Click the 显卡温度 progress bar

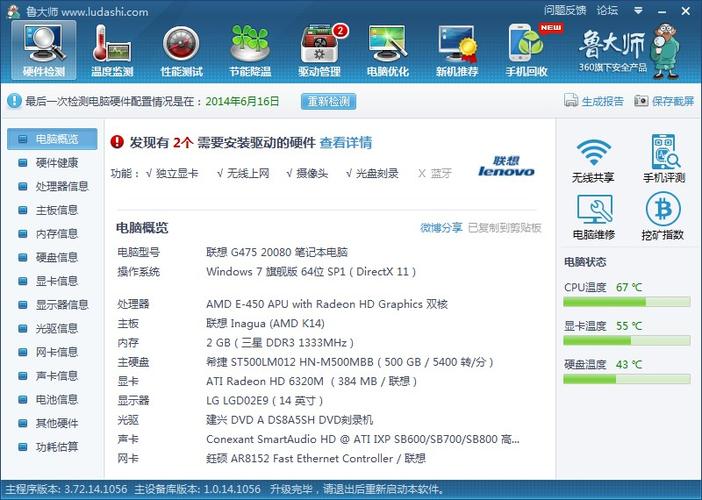[x=627, y=341]
